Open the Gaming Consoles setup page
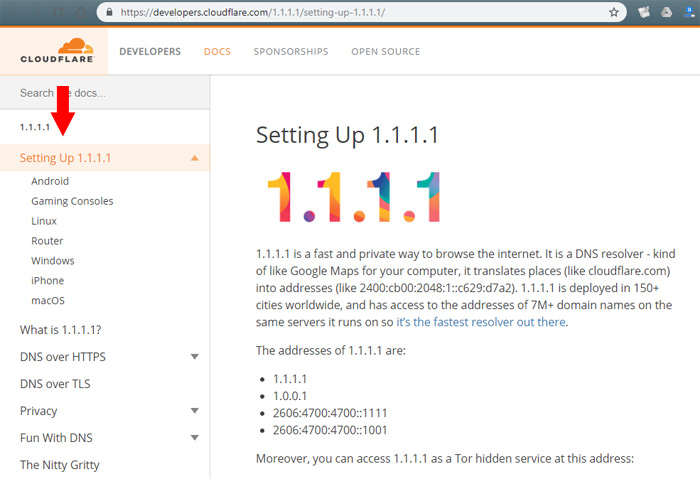The image size is (700, 479). tap(72, 201)
